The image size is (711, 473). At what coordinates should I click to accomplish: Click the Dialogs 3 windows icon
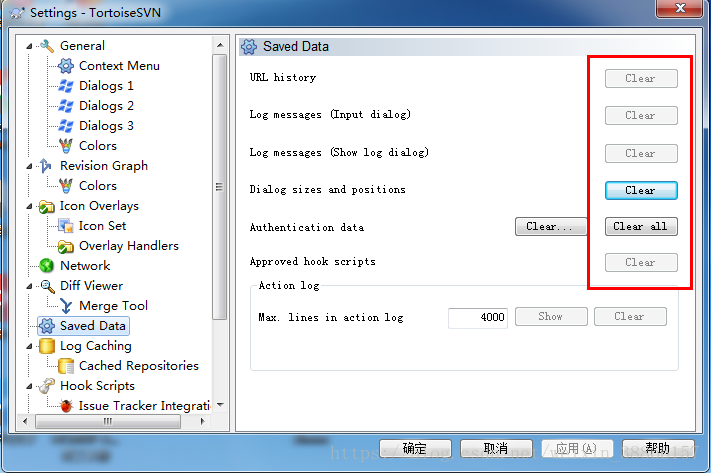coord(66,126)
